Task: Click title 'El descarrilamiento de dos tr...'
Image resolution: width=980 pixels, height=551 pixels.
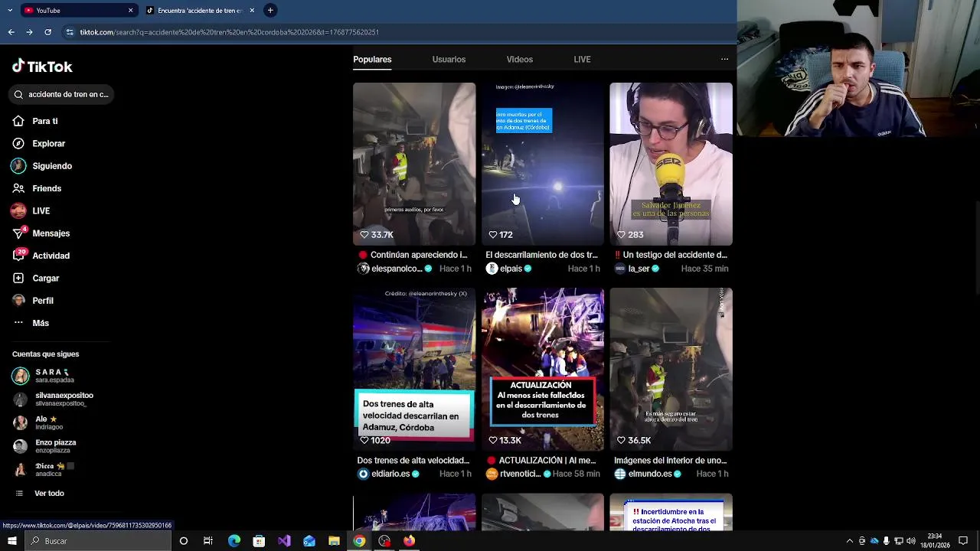Action: tap(541, 255)
